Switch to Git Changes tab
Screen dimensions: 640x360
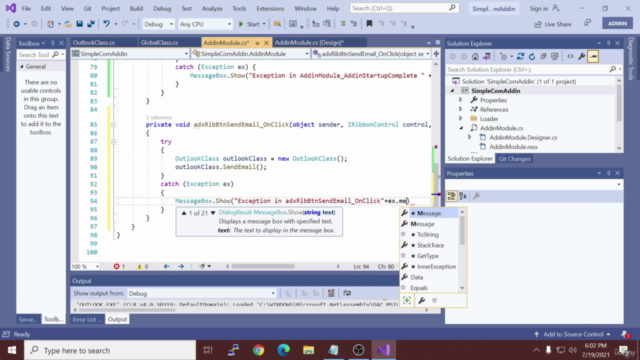tap(514, 159)
